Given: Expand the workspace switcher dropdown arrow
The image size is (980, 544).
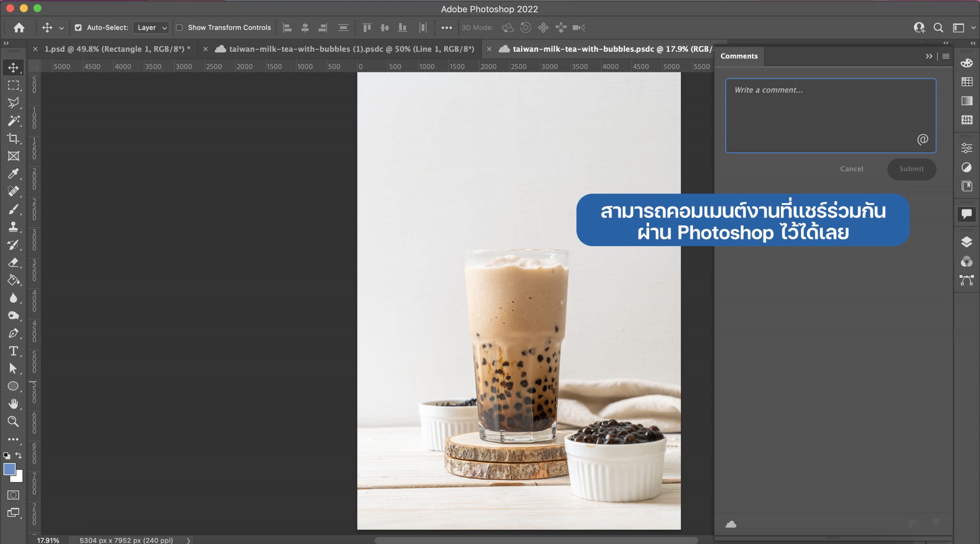Looking at the screenshot, I should point(973,28).
